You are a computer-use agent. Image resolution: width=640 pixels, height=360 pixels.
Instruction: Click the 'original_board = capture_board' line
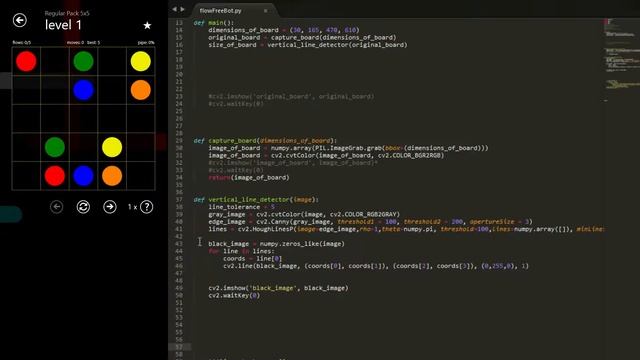[302, 38]
